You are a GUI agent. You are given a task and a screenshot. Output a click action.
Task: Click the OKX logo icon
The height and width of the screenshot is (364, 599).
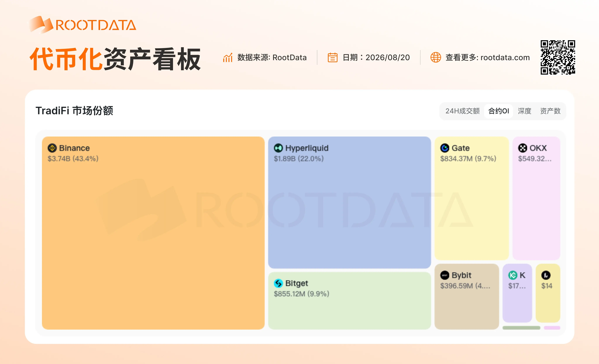point(522,148)
